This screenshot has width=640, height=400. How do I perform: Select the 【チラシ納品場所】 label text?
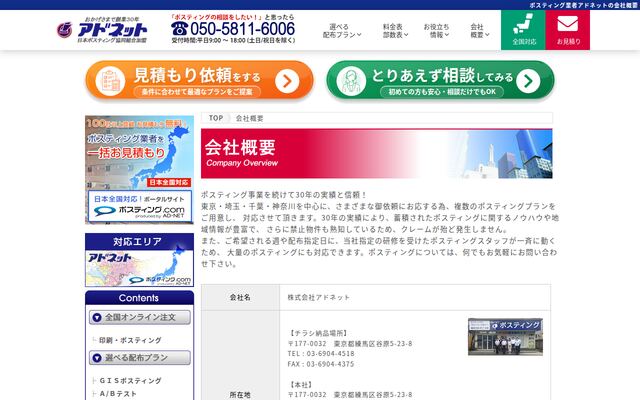(x=318, y=333)
